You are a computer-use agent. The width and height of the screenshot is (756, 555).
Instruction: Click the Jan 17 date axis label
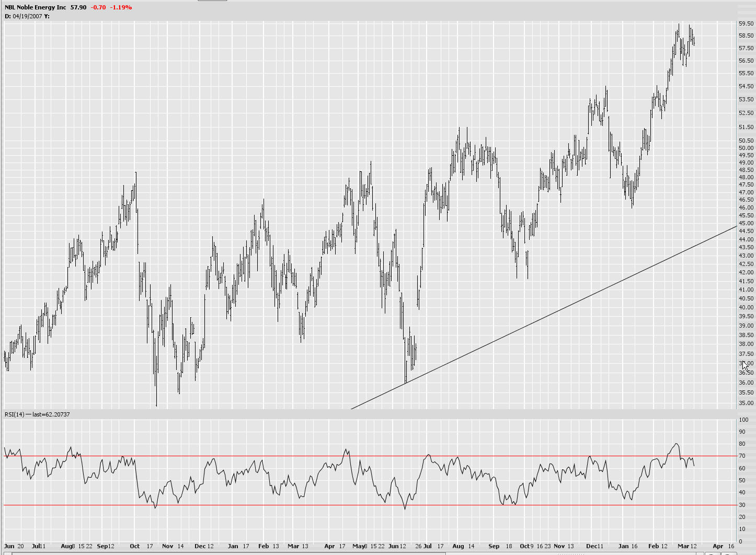[x=238, y=546]
